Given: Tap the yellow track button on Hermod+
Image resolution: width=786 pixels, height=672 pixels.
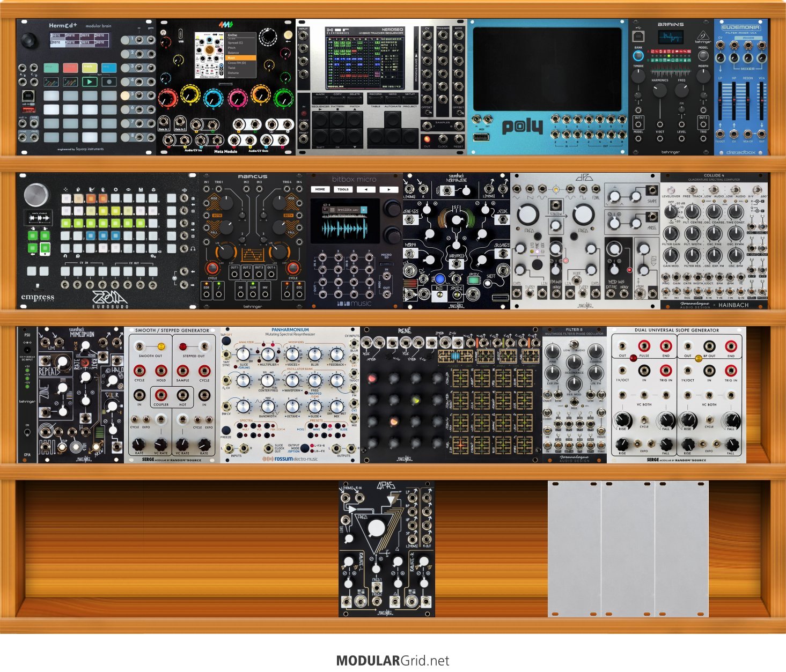Looking at the screenshot, I should pyautogui.click(x=90, y=68).
